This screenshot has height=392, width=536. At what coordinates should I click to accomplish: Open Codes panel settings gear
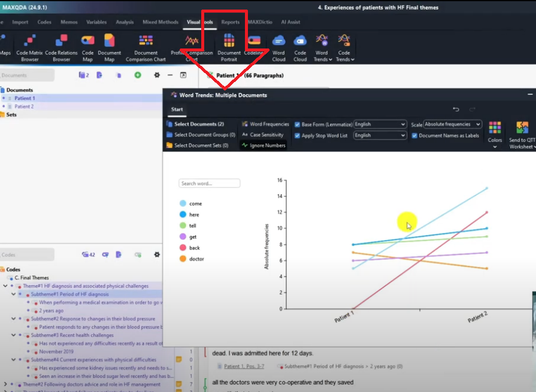157,254
